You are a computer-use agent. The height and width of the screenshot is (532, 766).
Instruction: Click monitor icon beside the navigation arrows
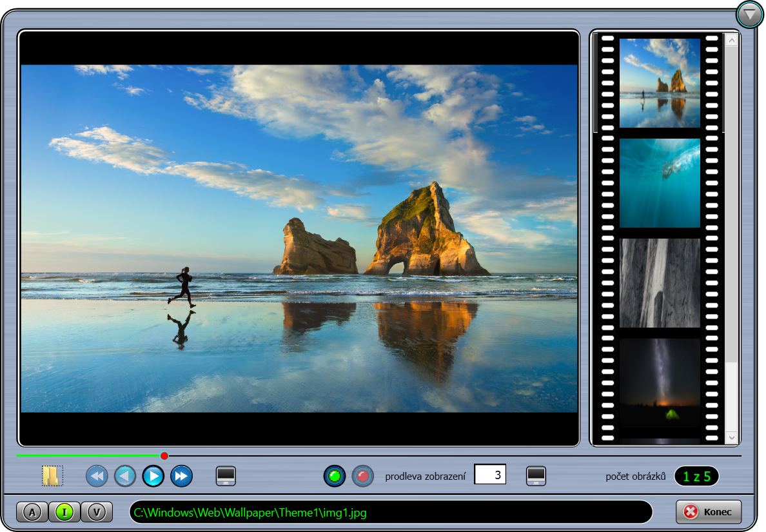[x=226, y=477]
